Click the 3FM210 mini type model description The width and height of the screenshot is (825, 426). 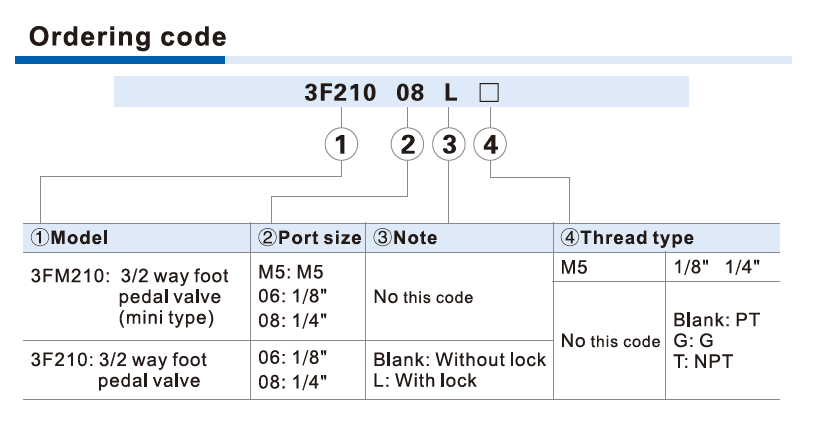click(130, 297)
